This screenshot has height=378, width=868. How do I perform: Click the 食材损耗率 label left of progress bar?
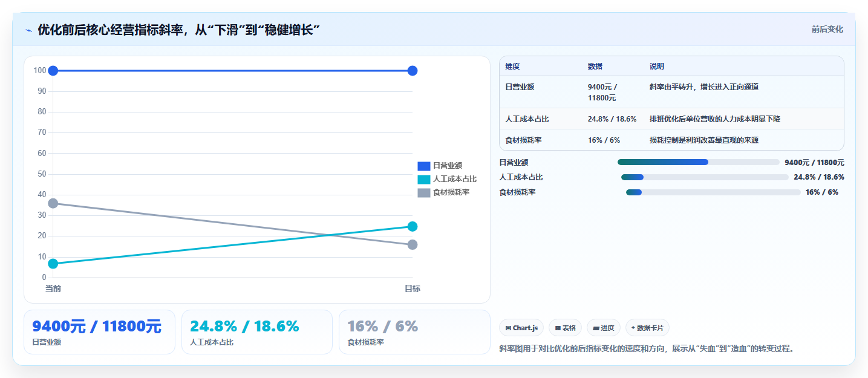(517, 192)
